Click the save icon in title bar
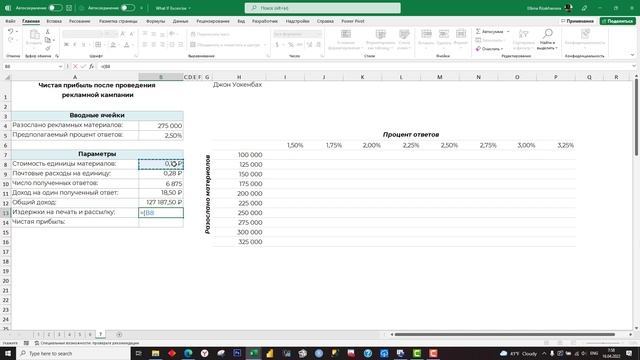The width and height of the screenshot is (640, 360). click(69, 8)
